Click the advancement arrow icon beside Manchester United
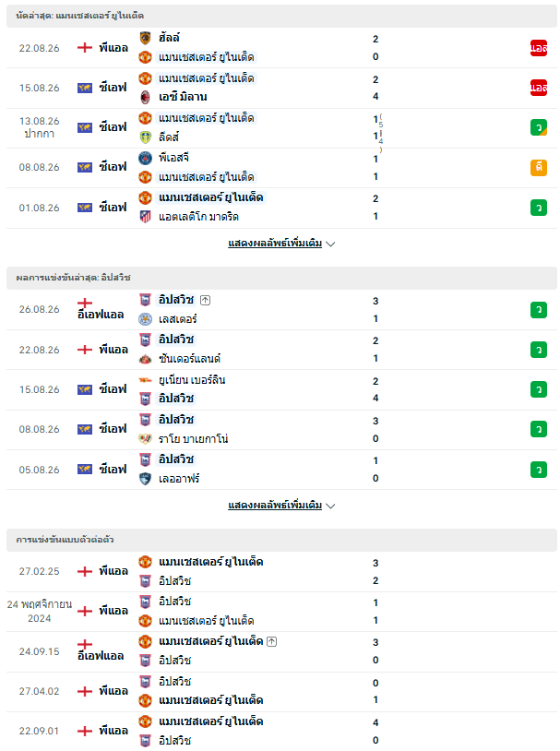The width and height of the screenshot is (560, 751). coord(271,641)
